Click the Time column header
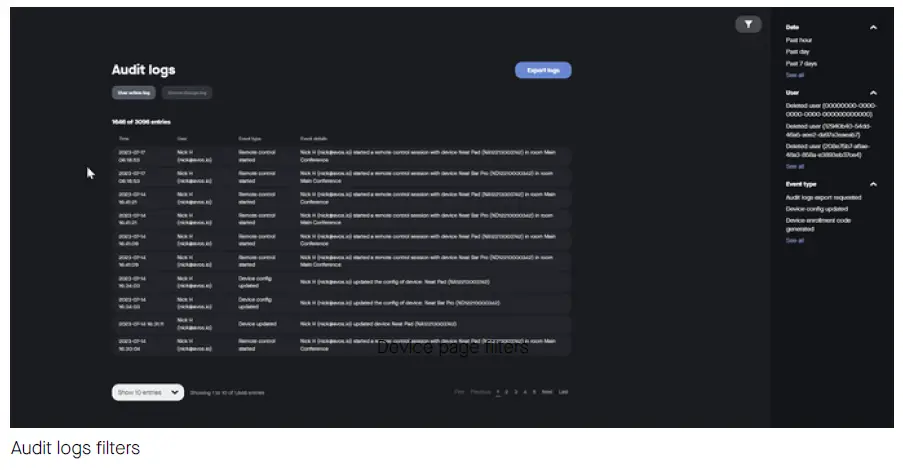Image resolution: width=903 pixels, height=470 pixels. [124, 139]
